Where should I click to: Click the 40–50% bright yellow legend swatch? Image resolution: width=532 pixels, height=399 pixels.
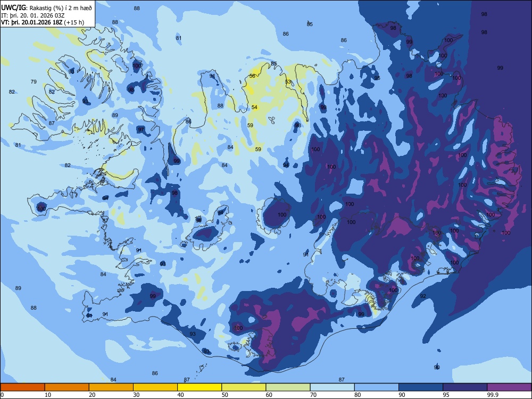click(199, 387)
